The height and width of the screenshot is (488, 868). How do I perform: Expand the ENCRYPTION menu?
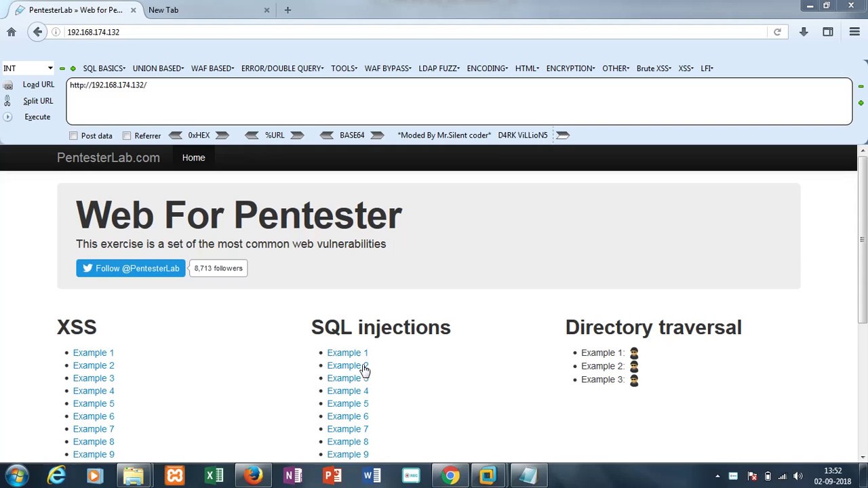pyautogui.click(x=570, y=68)
